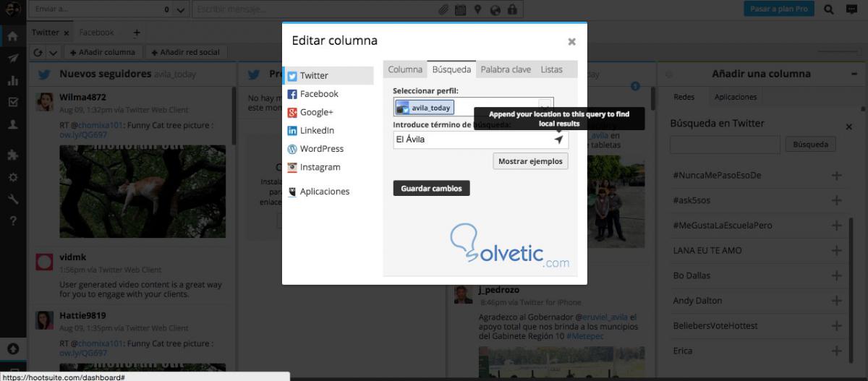Close the Twitter dashboard tab

click(67, 33)
